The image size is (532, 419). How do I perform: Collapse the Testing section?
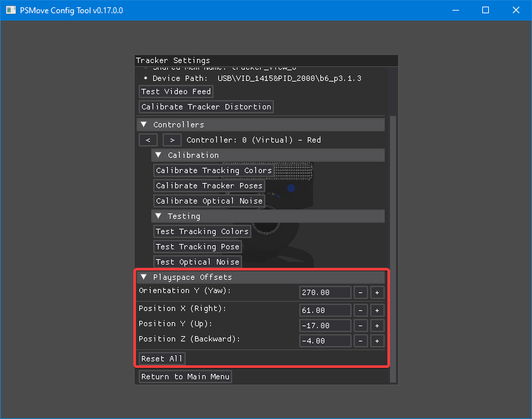click(x=268, y=216)
